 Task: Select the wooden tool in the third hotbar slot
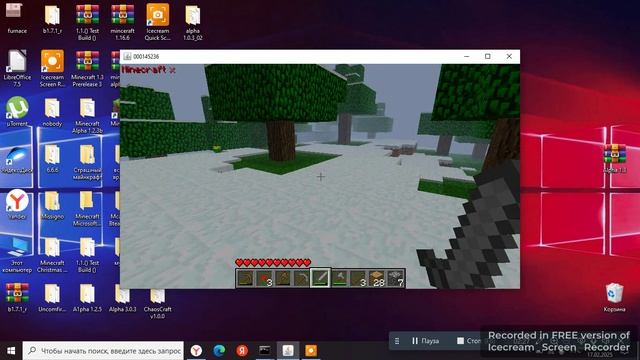(283, 278)
